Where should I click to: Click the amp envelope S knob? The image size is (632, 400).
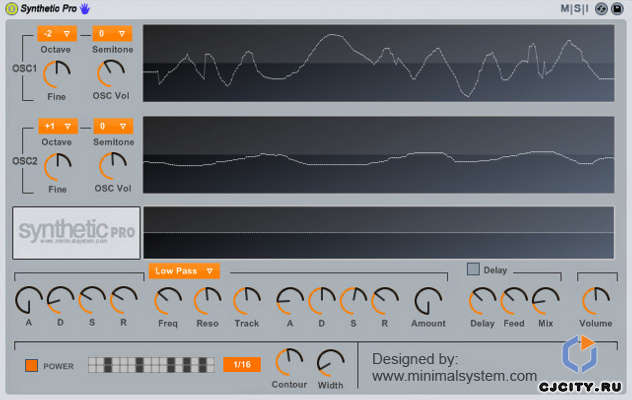pyautogui.click(x=92, y=300)
